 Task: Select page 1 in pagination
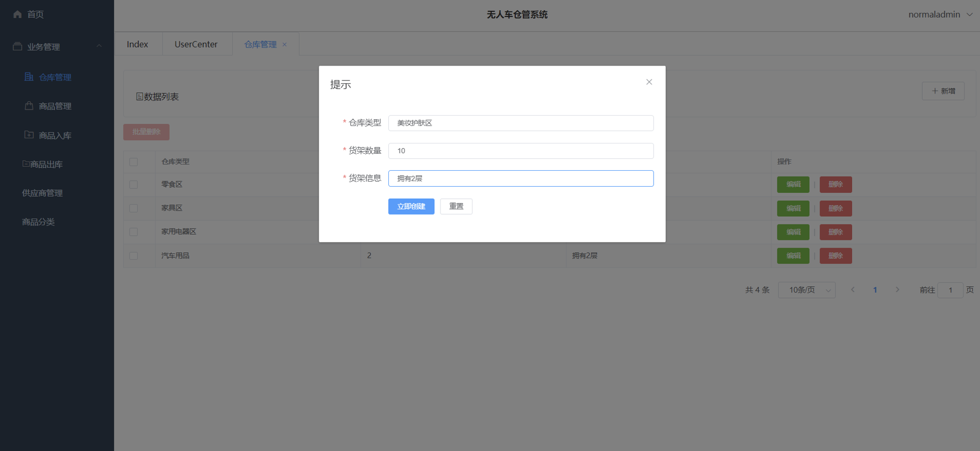tap(875, 290)
